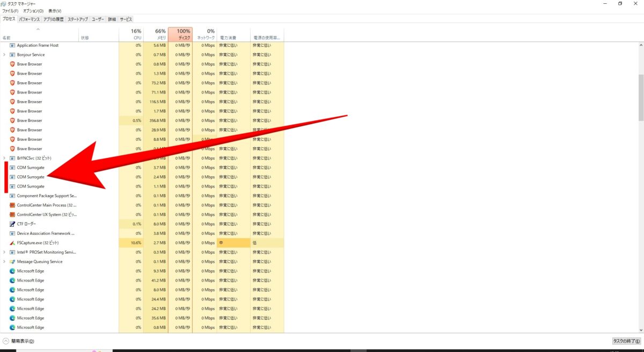Expand the BrYNCSvc (32 ビット) entry

click(5, 158)
